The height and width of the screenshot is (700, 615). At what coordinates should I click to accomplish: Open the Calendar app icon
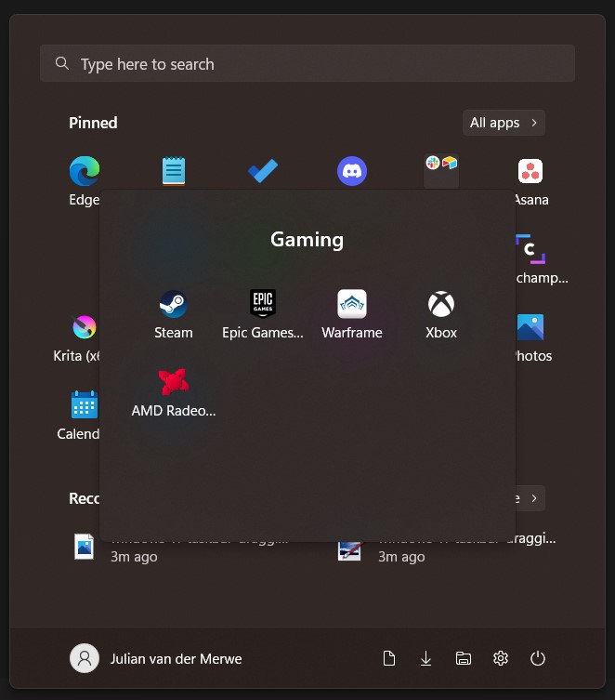pos(84,406)
